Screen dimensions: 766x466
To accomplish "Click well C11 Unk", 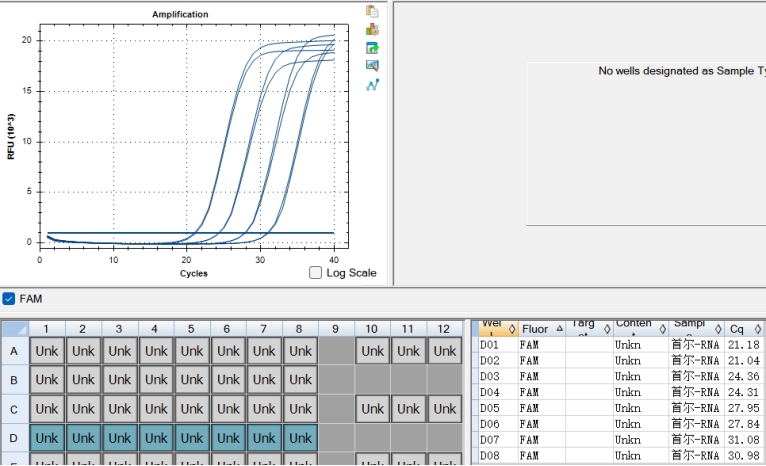I will click(408, 409).
